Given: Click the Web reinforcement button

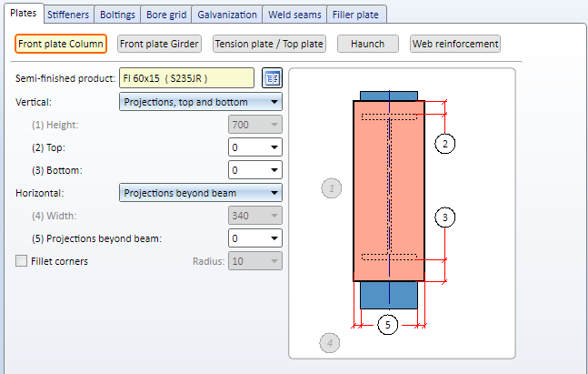Looking at the screenshot, I should [455, 44].
